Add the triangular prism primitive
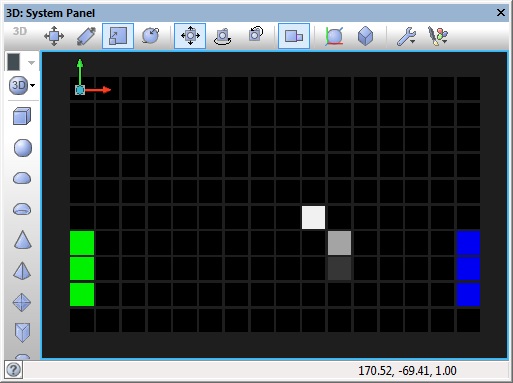 (x=22, y=332)
